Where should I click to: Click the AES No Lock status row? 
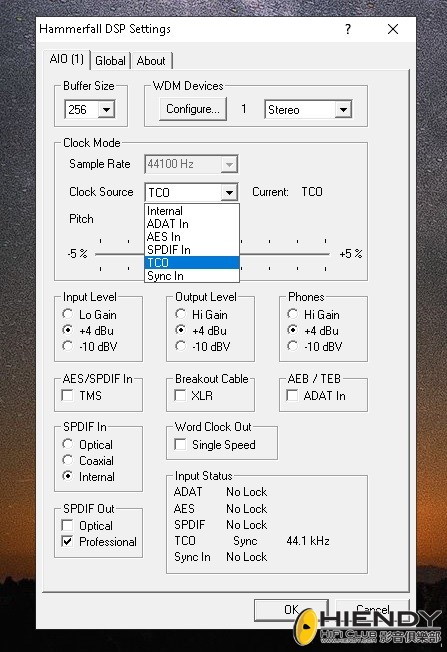(x=220, y=509)
